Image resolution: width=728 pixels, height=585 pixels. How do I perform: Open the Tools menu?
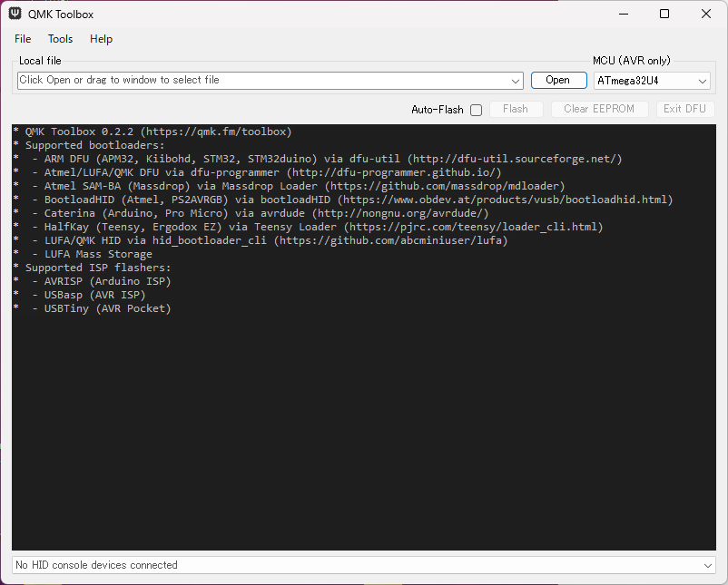point(61,39)
